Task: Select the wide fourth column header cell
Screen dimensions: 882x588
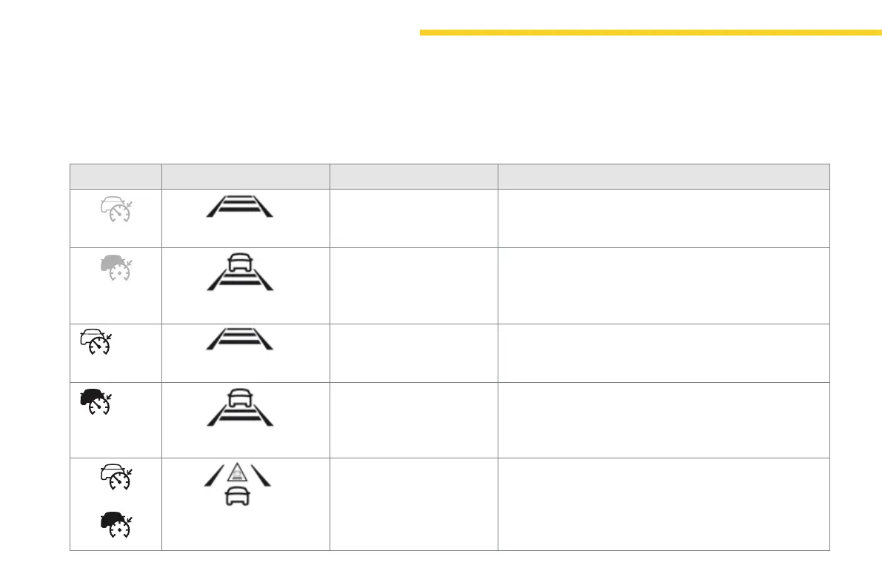Action: click(x=664, y=176)
